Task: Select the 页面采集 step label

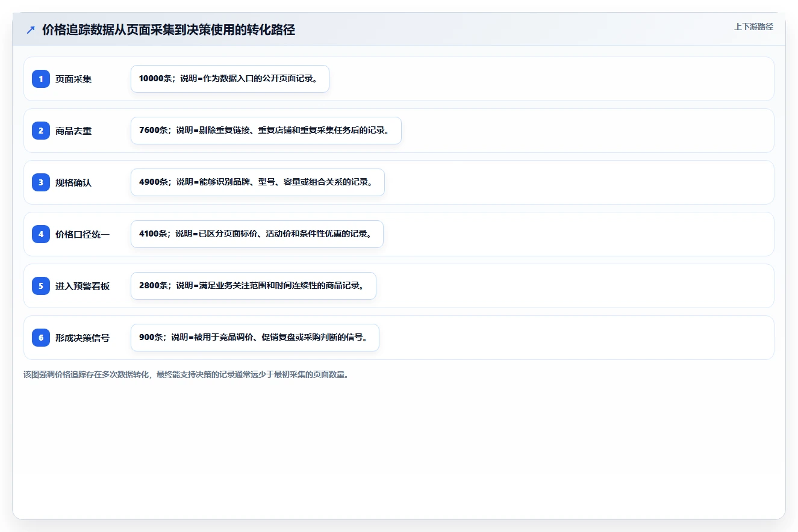Action: point(73,79)
